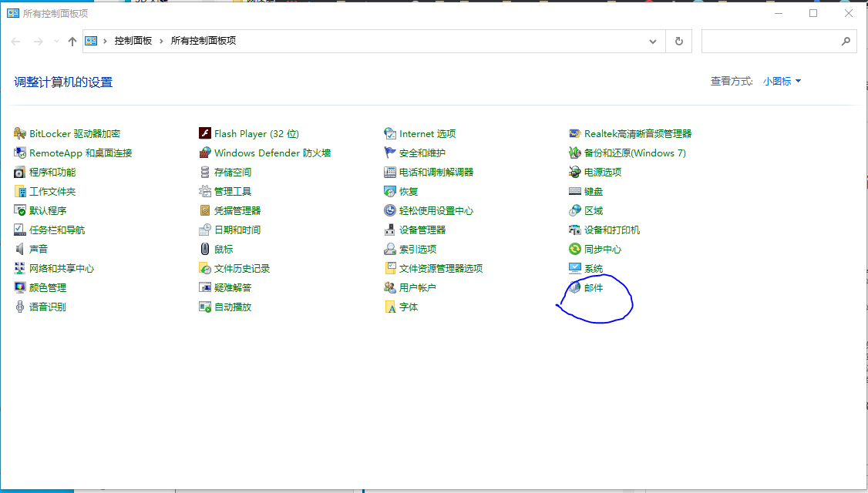Open the Realtek高清晰音频管理器 icon
Image resolution: width=868 pixels, height=493 pixels.
tap(574, 133)
